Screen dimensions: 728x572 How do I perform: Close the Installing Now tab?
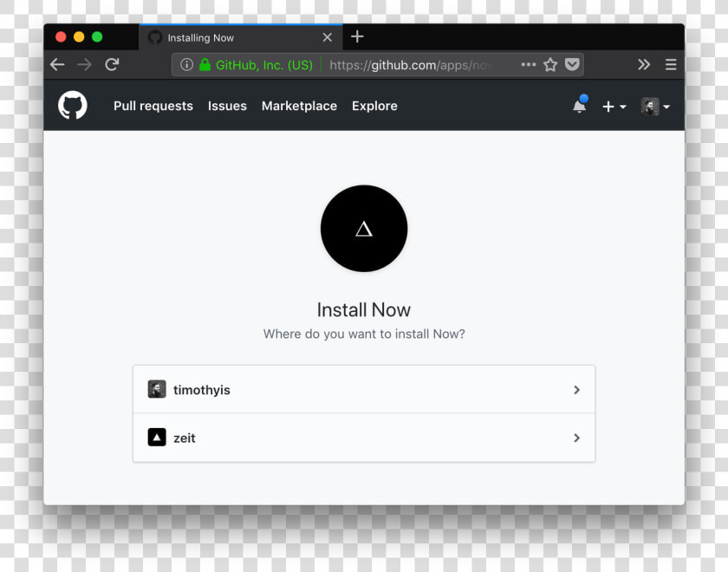coord(328,37)
